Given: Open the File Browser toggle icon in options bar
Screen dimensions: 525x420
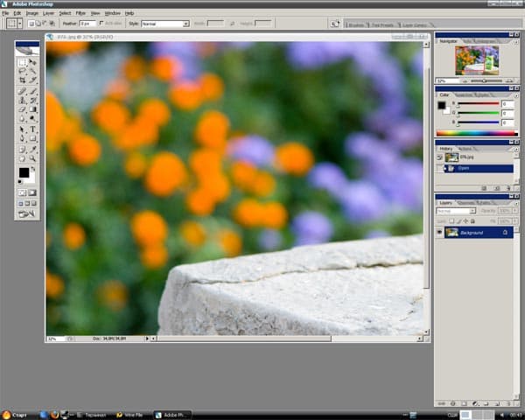Looking at the screenshot, I should point(334,24).
